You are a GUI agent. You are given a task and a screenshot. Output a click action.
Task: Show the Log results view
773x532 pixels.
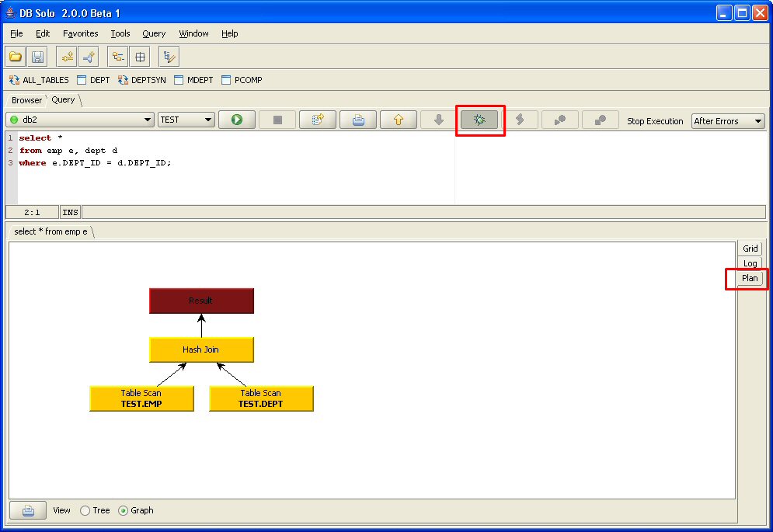tap(750, 263)
